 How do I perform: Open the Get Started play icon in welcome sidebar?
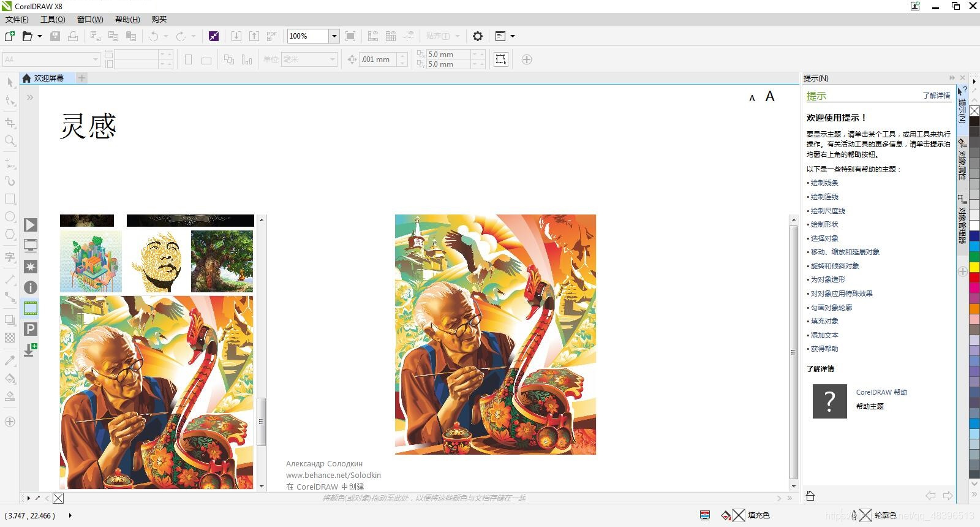31,225
